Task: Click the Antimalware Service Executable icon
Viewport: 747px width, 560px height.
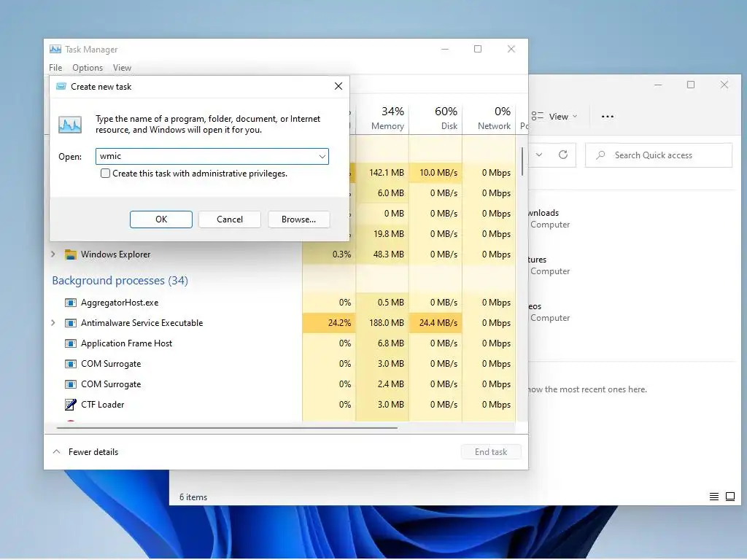Action: click(x=71, y=323)
